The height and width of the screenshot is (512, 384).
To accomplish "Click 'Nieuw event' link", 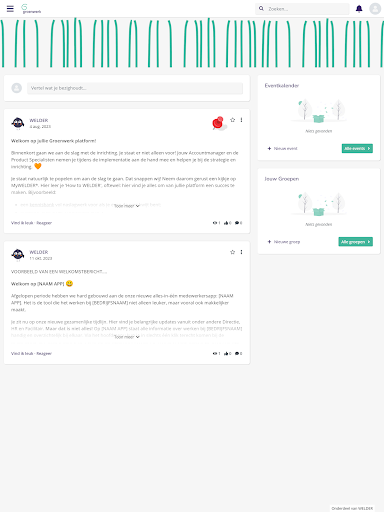I will pyautogui.click(x=282, y=148).
